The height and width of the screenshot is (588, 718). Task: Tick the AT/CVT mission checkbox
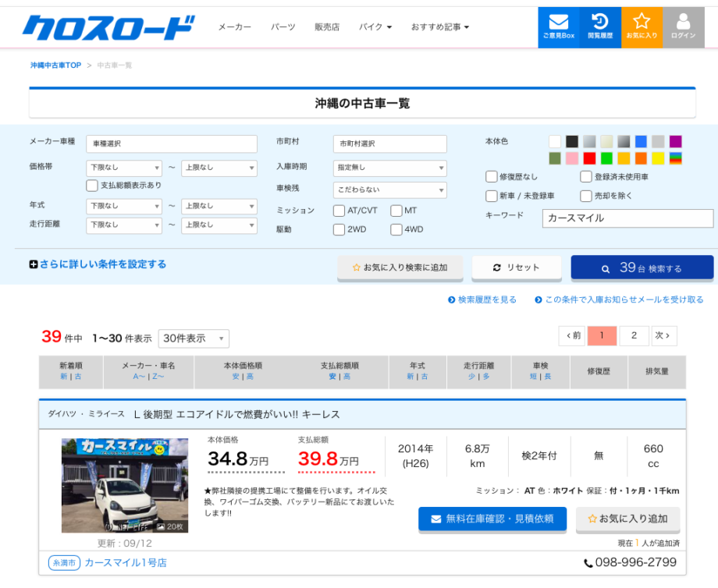pyautogui.click(x=339, y=211)
